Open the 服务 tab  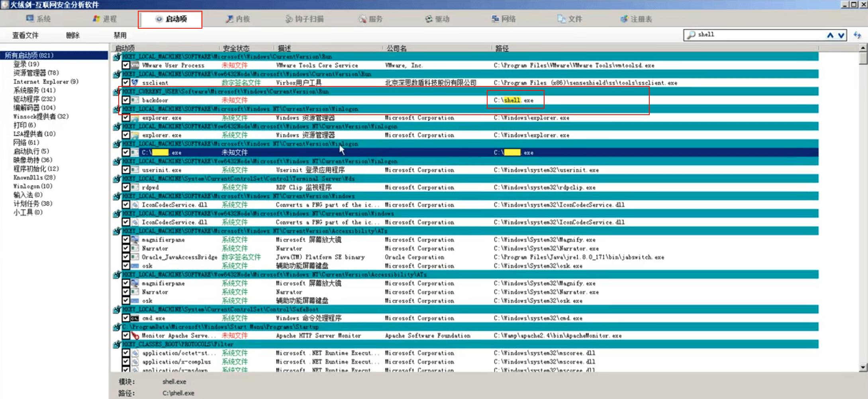370,19
